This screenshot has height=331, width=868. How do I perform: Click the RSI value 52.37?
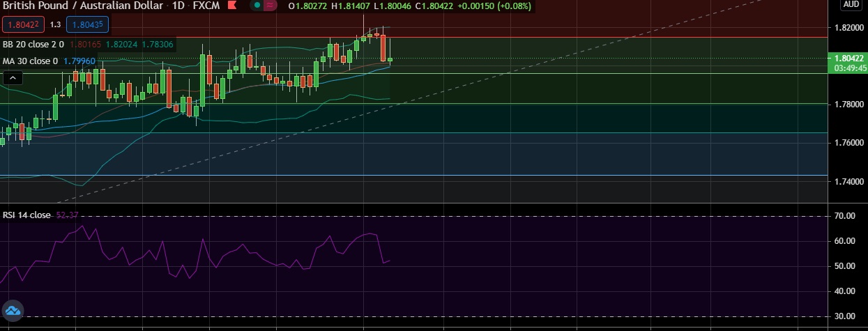[x=67, y=215]
